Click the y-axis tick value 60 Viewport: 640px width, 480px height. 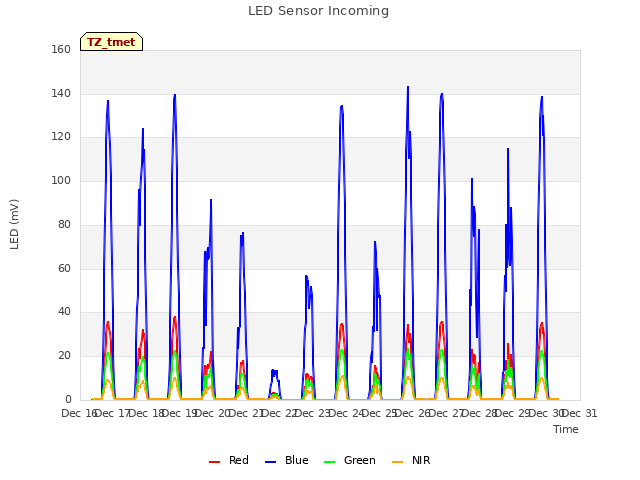point(64,269)
